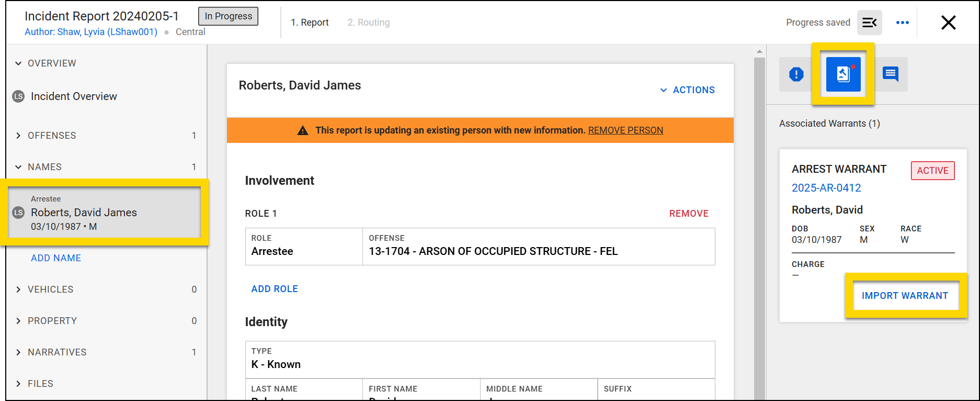Click the Central agency text
Viewport: 980px width, 401px height.
coord(190,32)
